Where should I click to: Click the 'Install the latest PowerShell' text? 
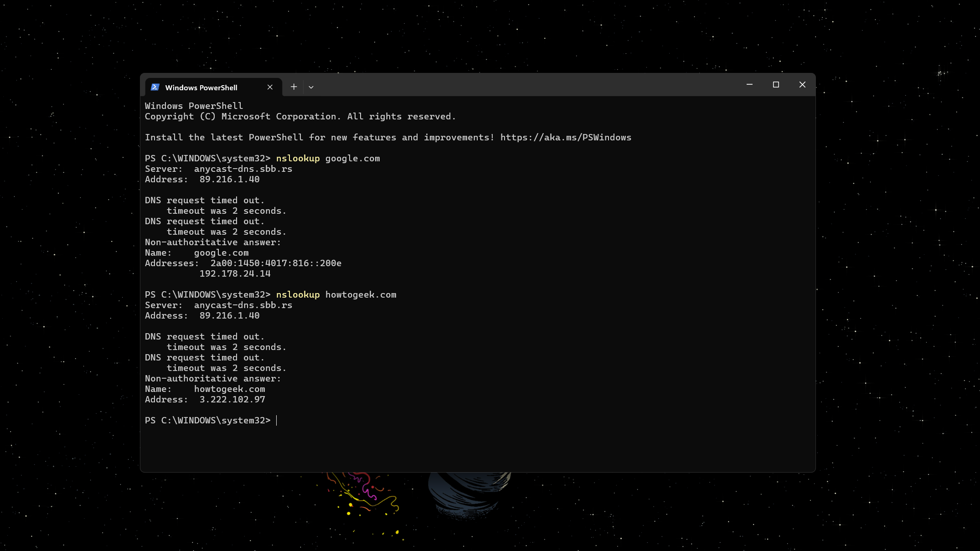224,137
